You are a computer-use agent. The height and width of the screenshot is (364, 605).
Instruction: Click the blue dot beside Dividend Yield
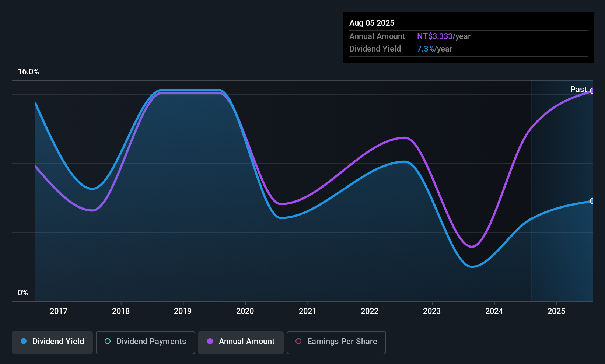(24, 342)
